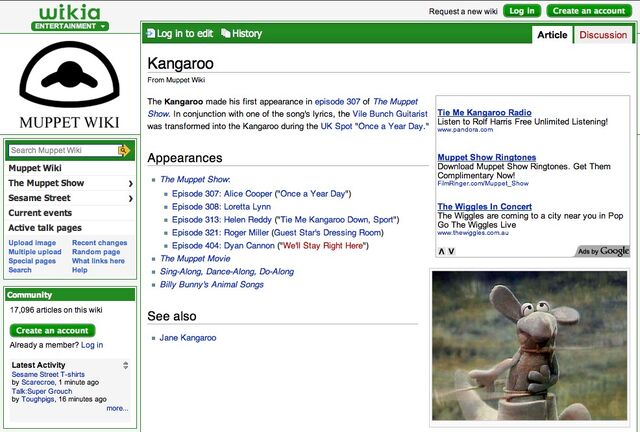The image size is (640, 432).
Task: Click the Random page link
Action: pyautogui.click(x=96, y=252)
